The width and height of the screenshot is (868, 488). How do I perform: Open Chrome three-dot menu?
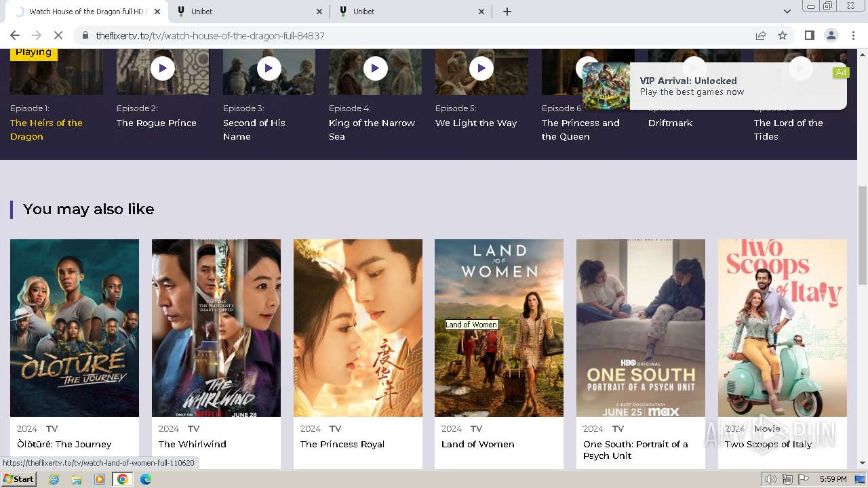click(853, 35)
